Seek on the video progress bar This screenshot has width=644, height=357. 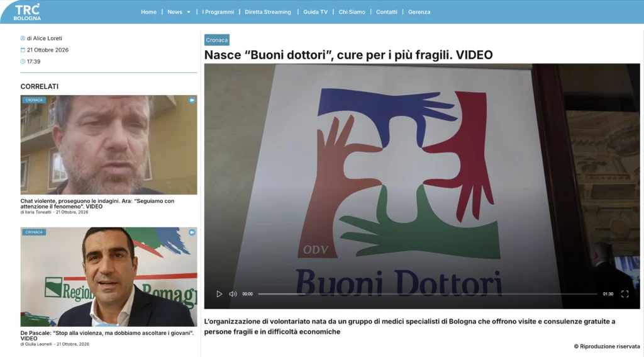[x=428, y=293]
